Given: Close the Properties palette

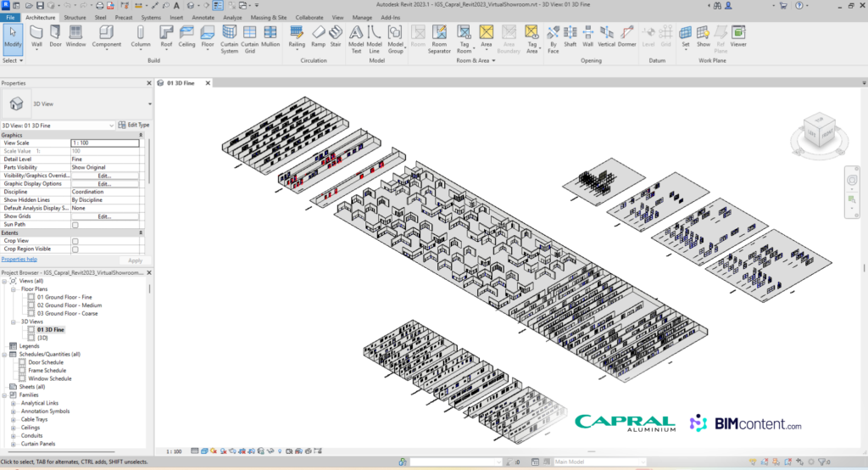Looking at the screenshot, I should [x=149, y=83].
